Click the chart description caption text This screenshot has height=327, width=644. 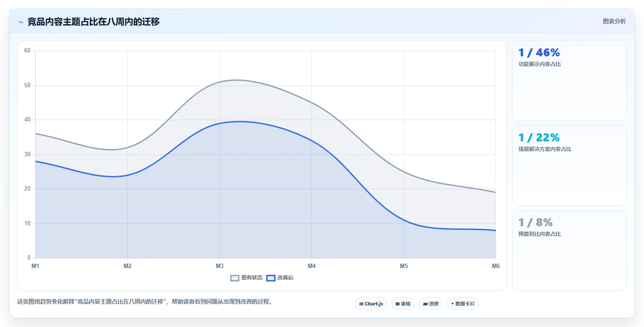(x=144, y=302)
